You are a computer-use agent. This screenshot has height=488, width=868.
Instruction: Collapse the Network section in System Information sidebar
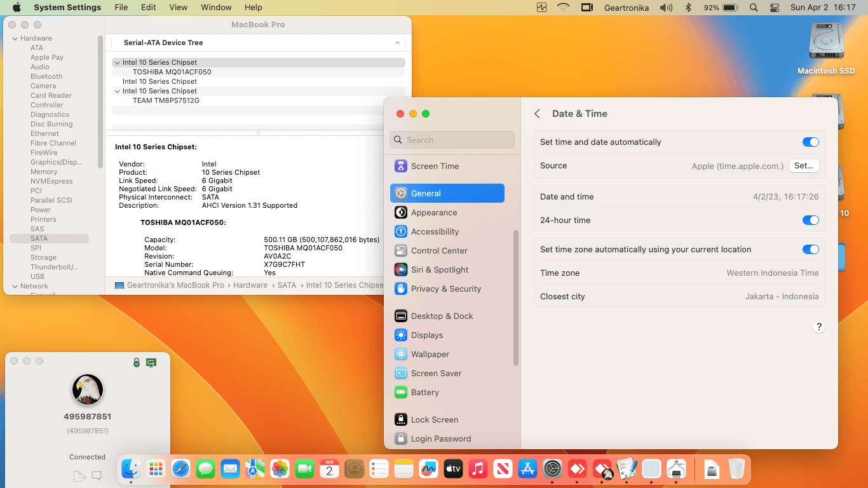pos(15,287)
